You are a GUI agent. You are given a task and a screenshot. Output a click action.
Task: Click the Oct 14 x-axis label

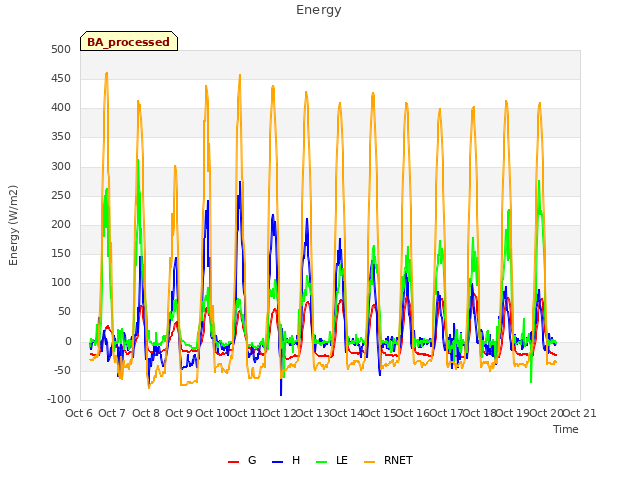[346, 413]
